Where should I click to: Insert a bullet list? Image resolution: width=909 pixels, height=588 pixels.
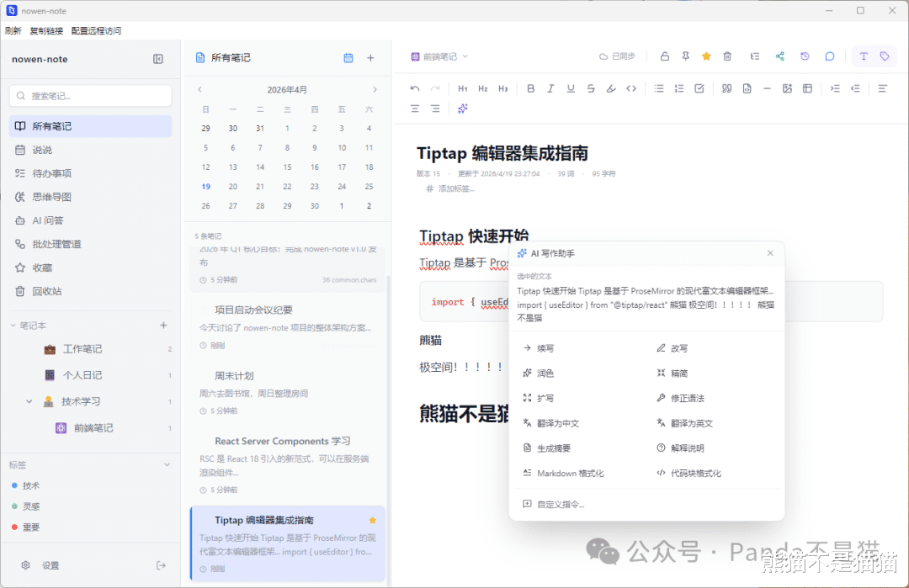pyautogui.click(x=659, y=88)
